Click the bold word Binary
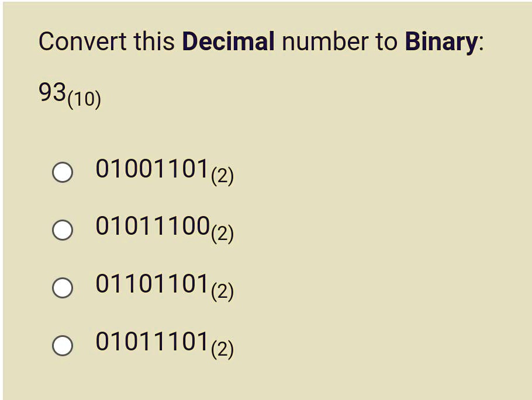This screenshot has width=532, height=400. click(x=441, y=42)
